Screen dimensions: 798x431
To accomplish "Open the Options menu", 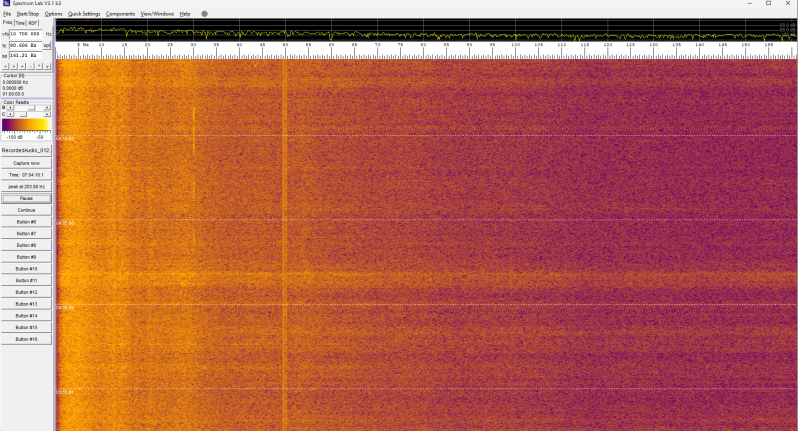I will click(x=53, y=14).
